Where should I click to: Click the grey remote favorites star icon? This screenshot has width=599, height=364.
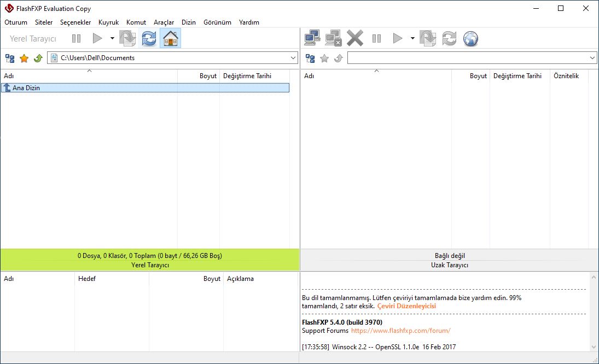point(324,58)
